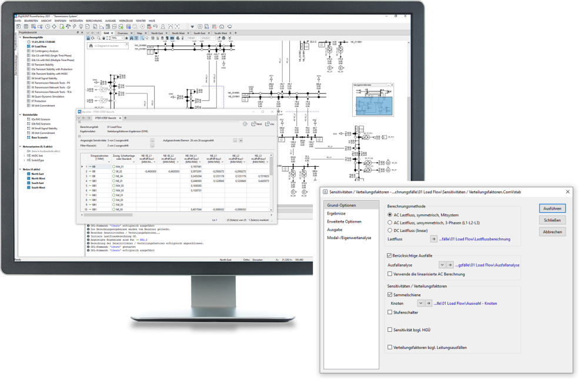Viewport: 588px width, 390px height.
Task: Enable the Stufenschalter checkbox
Action: tap(390, 312)
